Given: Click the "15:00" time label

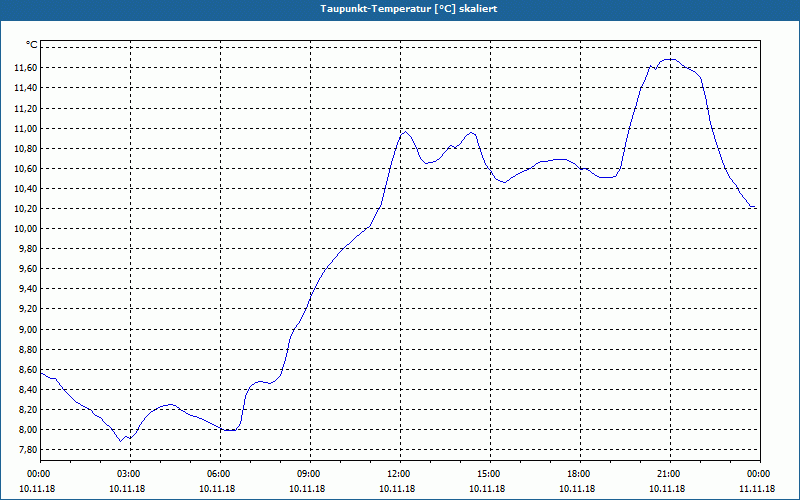Looking at the screenshot, I should coord(490,474).
